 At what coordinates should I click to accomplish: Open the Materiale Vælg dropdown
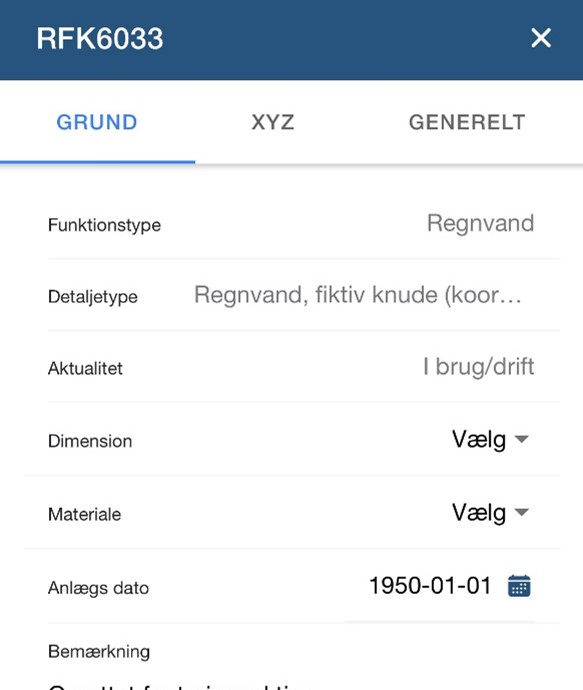pos(491,512)
